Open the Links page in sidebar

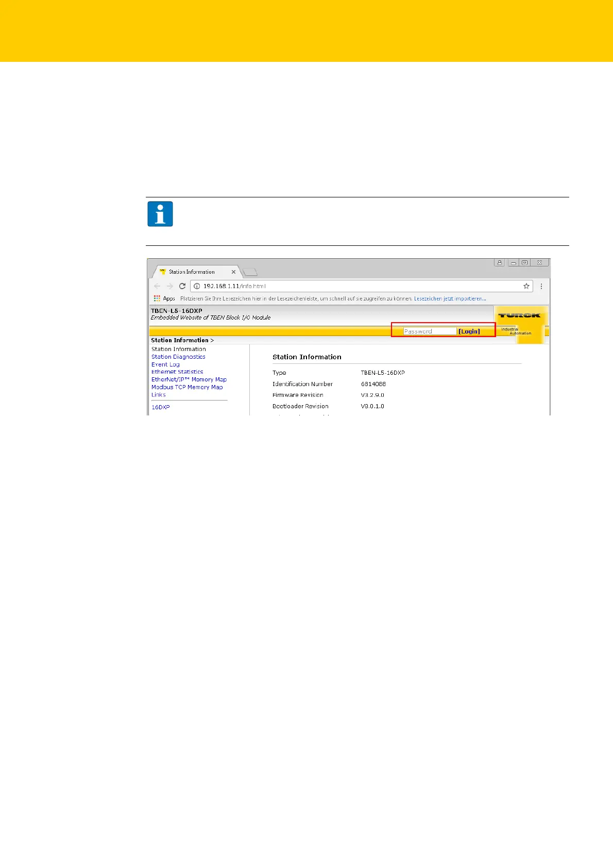[x=159, y=395]
